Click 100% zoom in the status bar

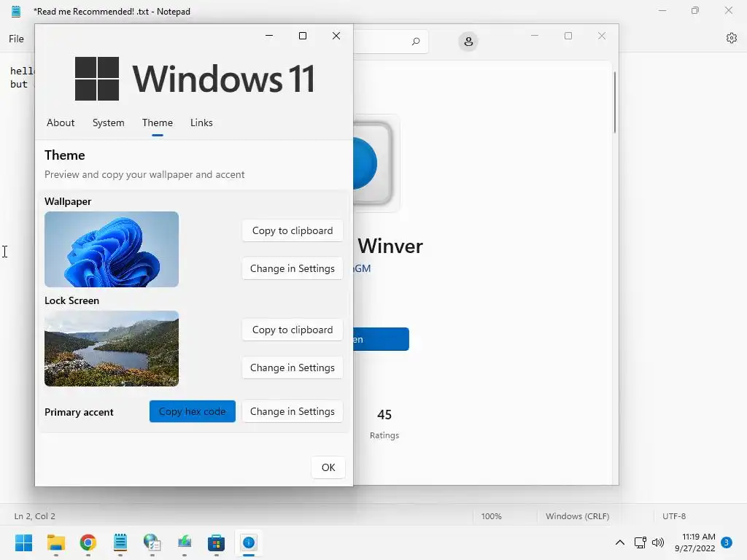pyautogui.click(x=491, y=516)
